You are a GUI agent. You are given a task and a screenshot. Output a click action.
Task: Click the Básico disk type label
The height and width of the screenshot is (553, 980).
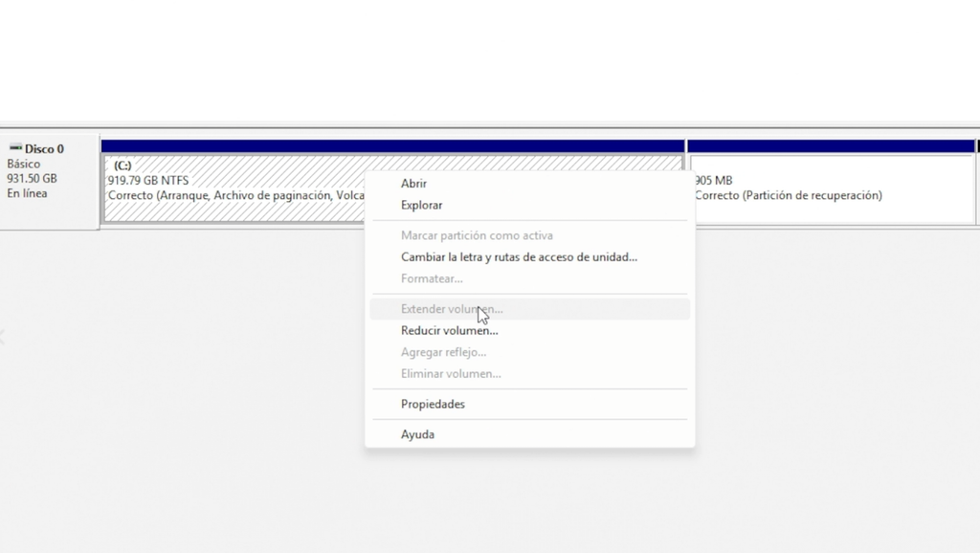24,164
